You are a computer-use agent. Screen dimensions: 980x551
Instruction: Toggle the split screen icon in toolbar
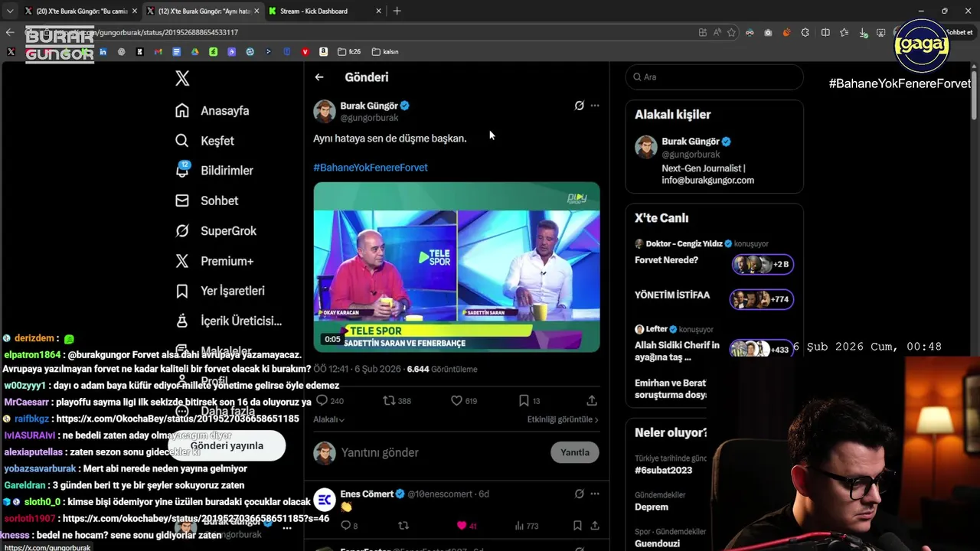(825, 32)
